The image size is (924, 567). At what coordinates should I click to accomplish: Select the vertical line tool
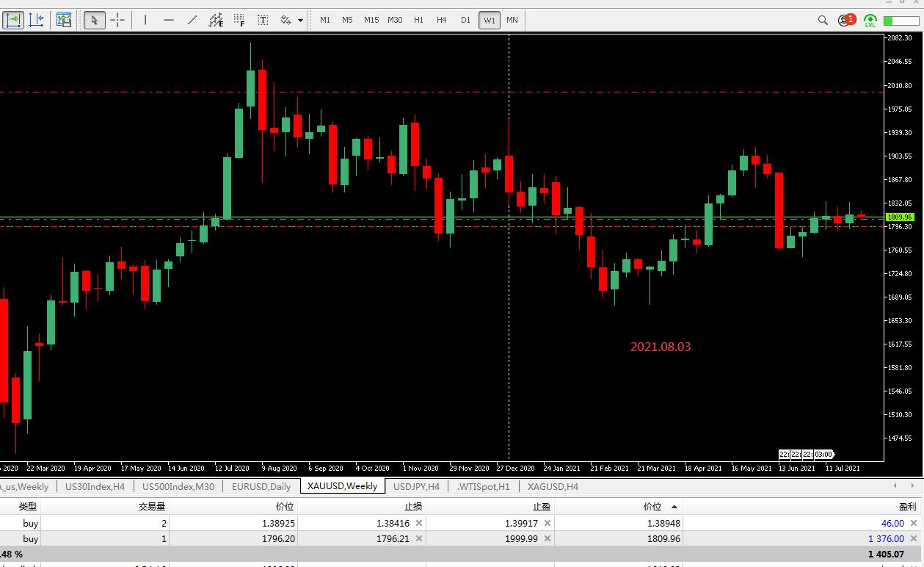145,20
